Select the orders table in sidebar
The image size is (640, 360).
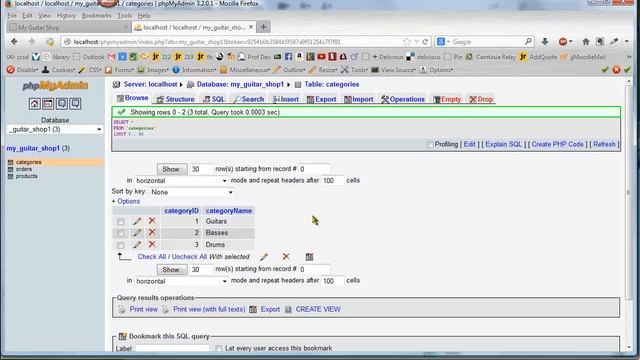coord(24,169)
